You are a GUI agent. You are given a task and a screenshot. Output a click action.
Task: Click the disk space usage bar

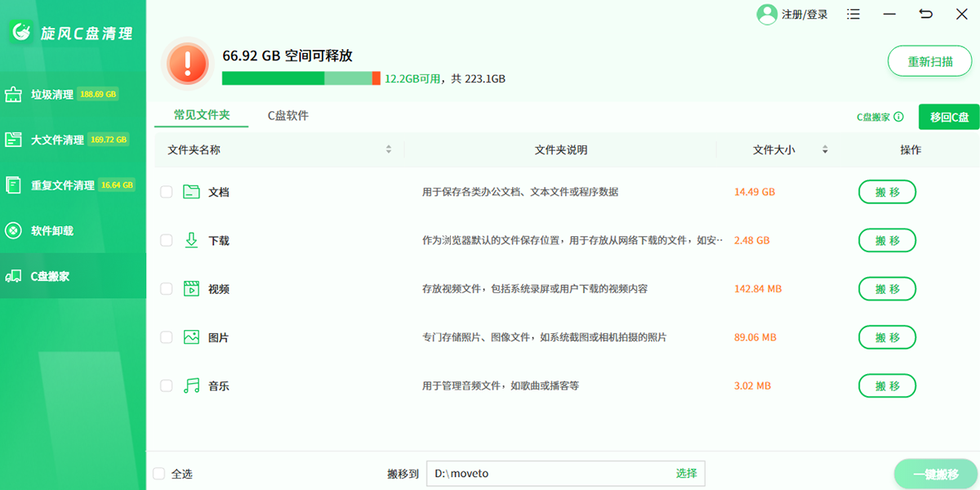[x=301, y=78]
